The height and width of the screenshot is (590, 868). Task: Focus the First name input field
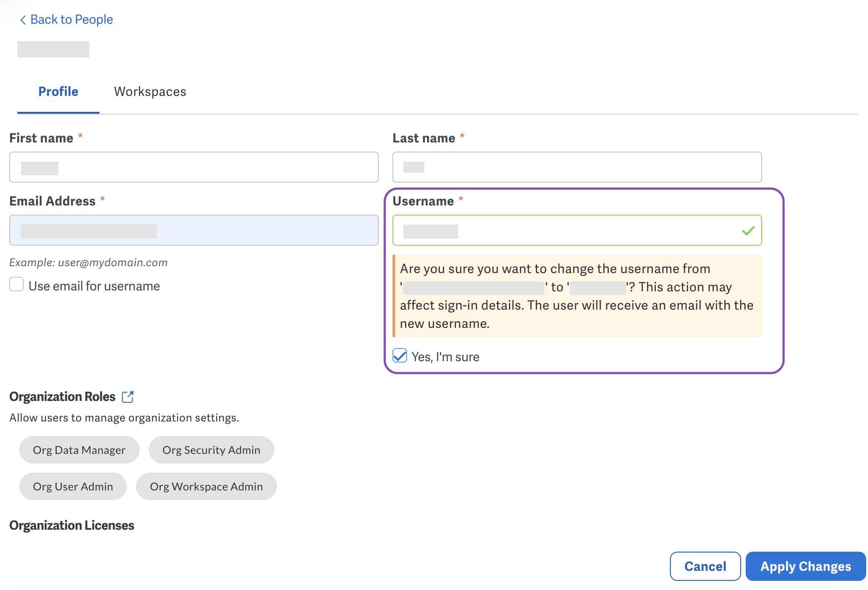[x=194, y=167]
